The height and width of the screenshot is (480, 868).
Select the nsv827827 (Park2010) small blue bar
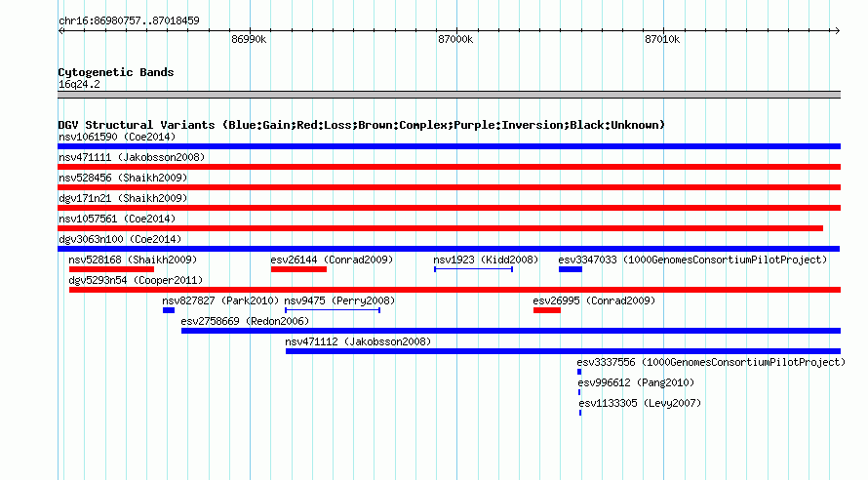pyautogui.click(x=169, y=310)
